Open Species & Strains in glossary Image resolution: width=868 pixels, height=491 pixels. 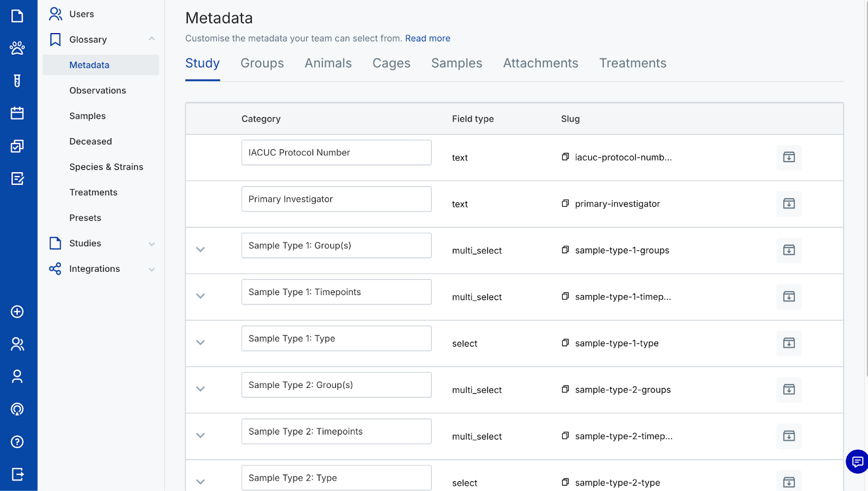point(106,167)
